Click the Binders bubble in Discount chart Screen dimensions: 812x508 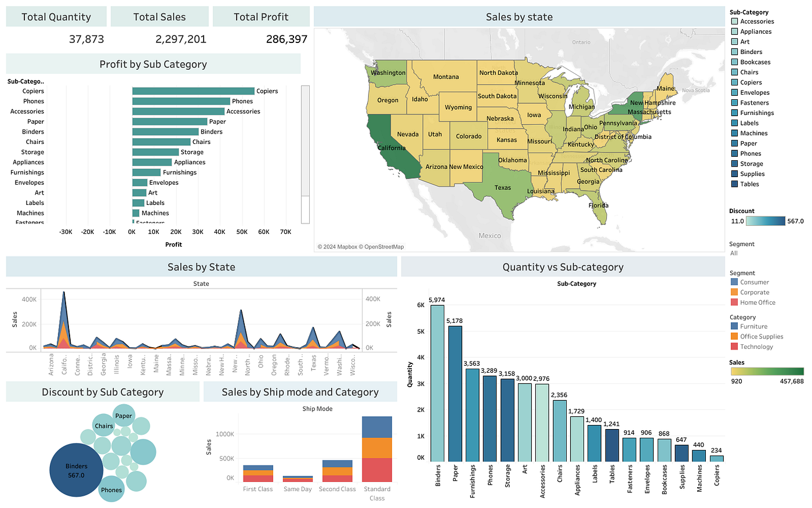coord(76,470)
